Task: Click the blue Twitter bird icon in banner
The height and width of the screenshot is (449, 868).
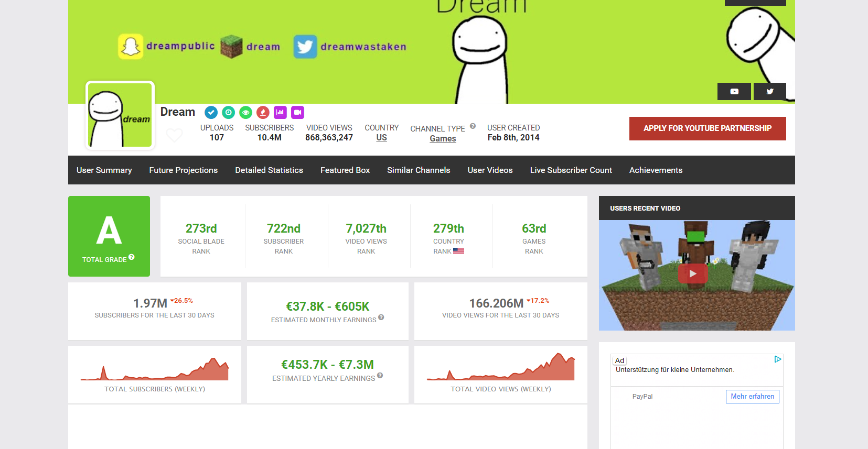Action: pos(305,47)
